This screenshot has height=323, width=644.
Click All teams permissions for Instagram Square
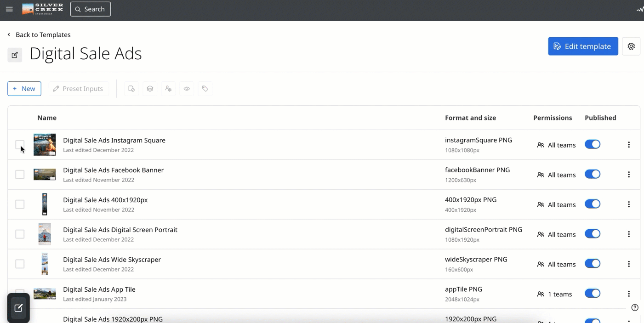tap(556, 145)
